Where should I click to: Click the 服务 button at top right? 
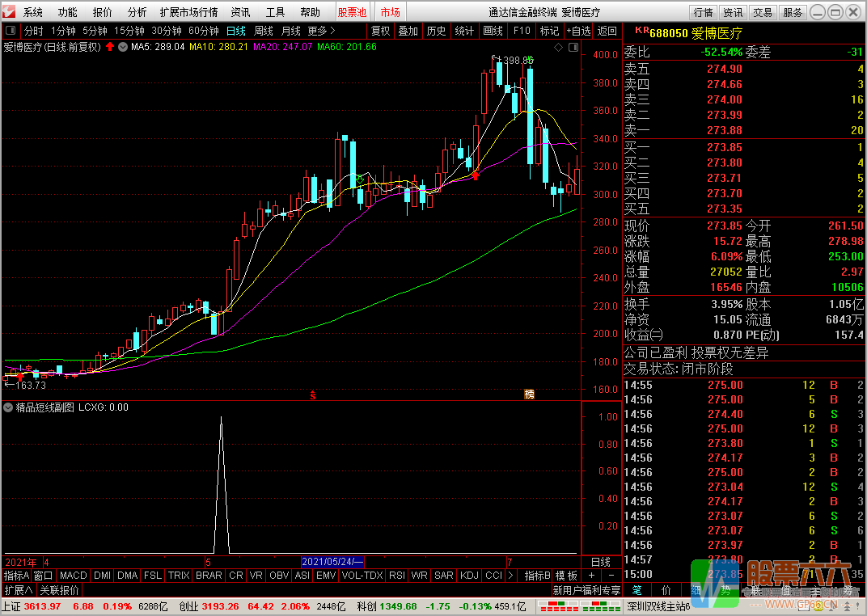pos(793,12)
